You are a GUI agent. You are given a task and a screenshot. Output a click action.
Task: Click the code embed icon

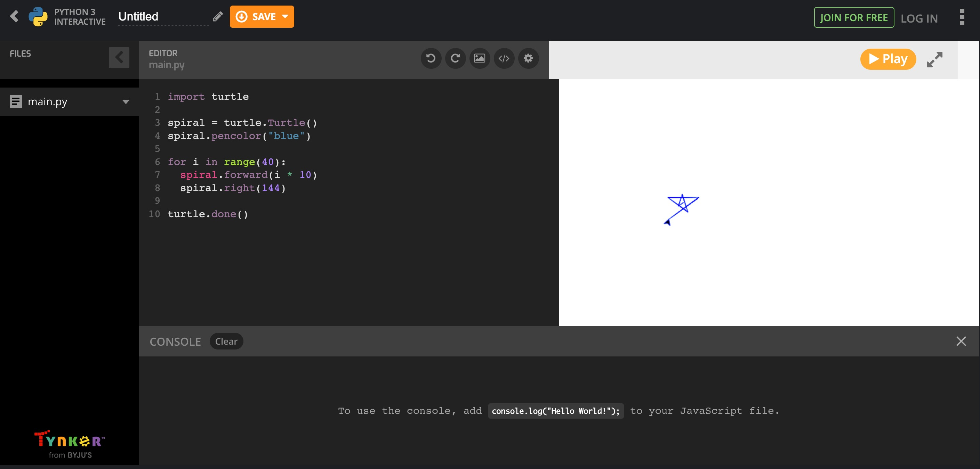504,58
